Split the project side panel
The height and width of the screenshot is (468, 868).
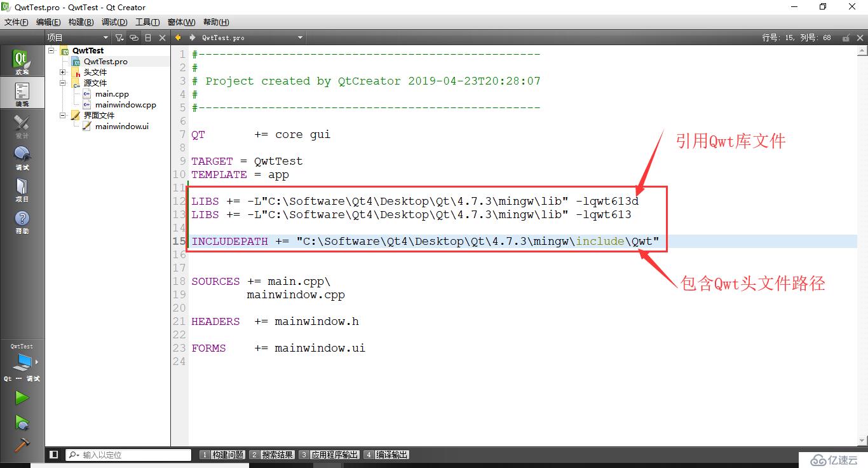[148, 38]
